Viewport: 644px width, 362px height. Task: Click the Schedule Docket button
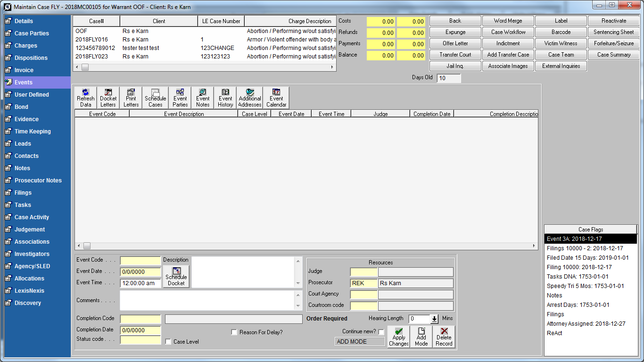[176, 277]
